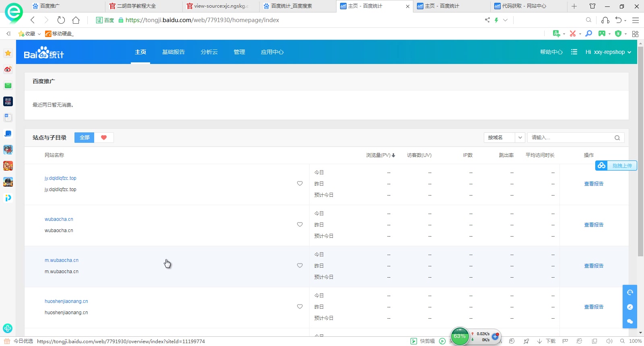Click 查看报告 for huoshenjiaonang.cn

(594, 307)
